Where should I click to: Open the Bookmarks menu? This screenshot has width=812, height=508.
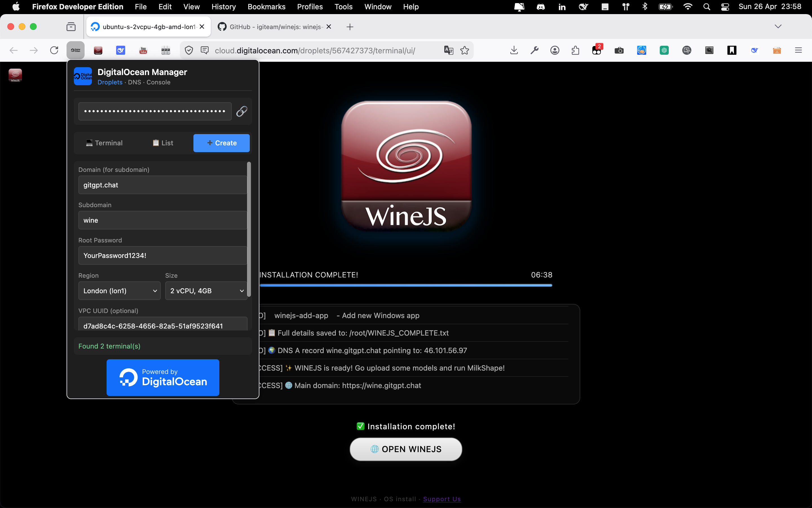coord(266,7)
